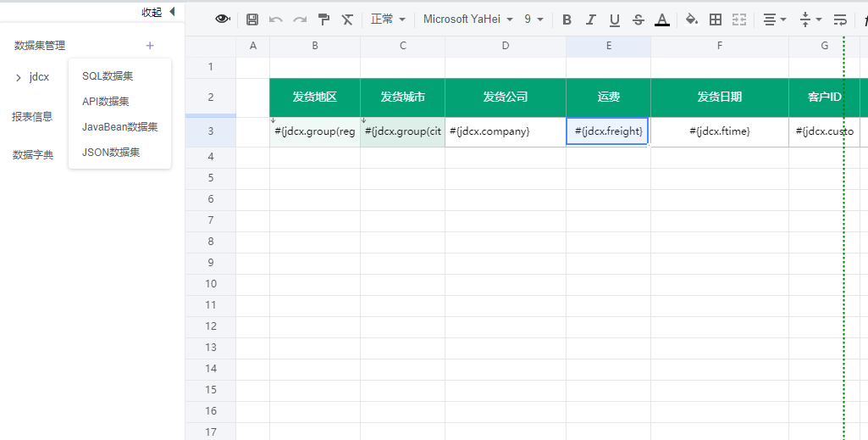Select cell with #{jdcx.custo
The image size is (868, 440).
click(x=824, y=132)
